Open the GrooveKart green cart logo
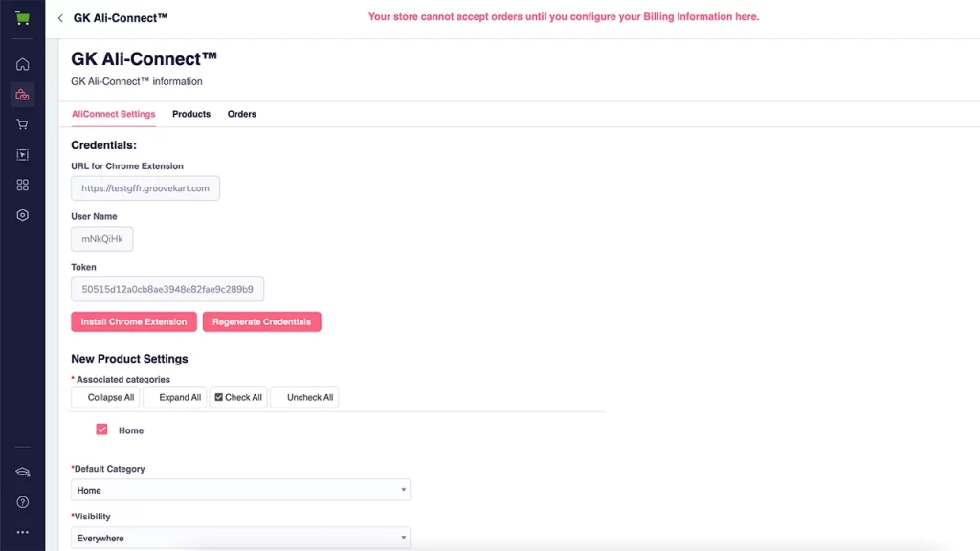 click(x=23, y=18)
